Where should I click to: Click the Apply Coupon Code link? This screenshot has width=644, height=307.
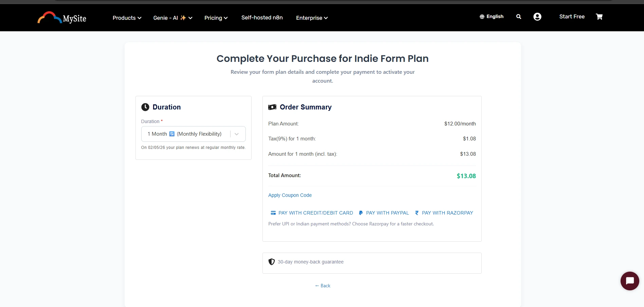pyautogui.click(x=290, y=195)
